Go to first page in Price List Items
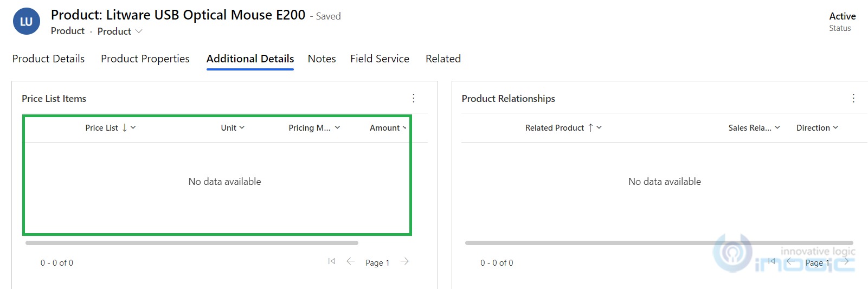The image size is (868, 289). pos(332,261)
